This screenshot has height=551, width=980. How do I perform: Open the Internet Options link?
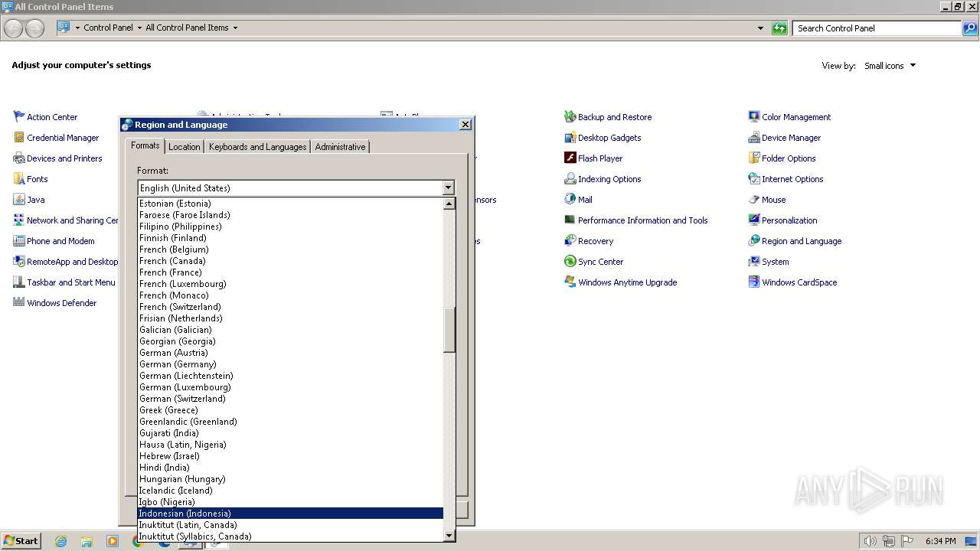[x=792, y=179]
